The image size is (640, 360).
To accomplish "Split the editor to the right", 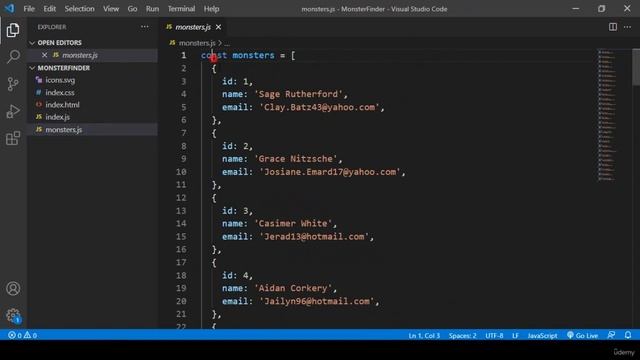I will coord(613,27).
